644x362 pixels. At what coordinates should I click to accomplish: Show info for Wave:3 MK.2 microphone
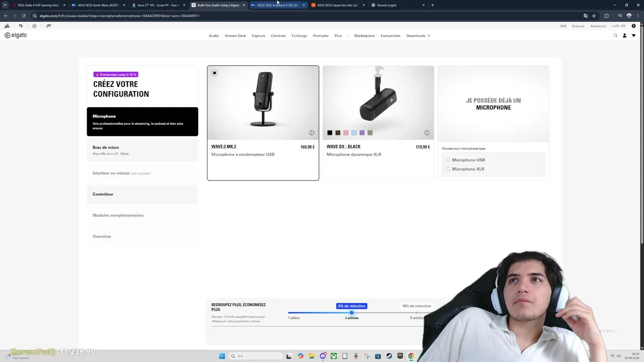point(311,133)
